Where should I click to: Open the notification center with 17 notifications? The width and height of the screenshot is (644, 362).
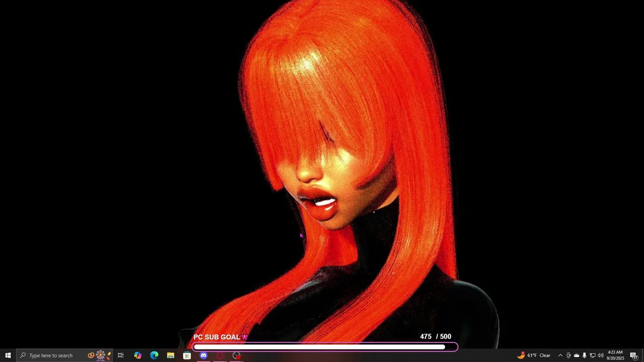click(634, 355)
